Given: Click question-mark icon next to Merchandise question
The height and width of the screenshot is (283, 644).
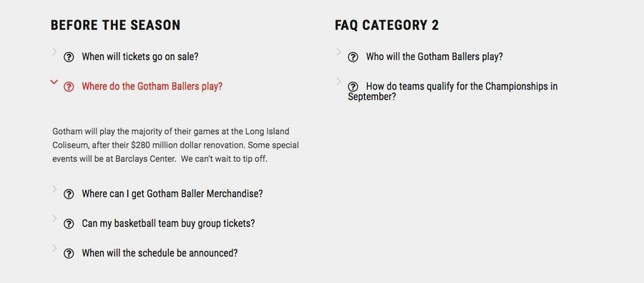Looking at the screenshot, I should click(69, 193).
